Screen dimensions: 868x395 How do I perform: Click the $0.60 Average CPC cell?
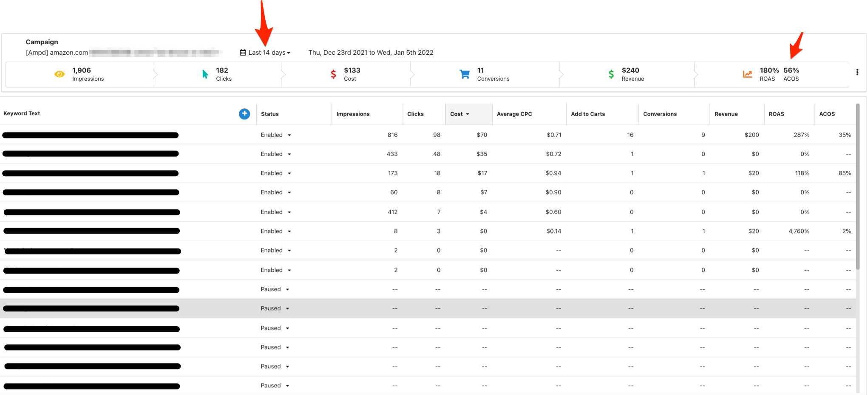553,212
